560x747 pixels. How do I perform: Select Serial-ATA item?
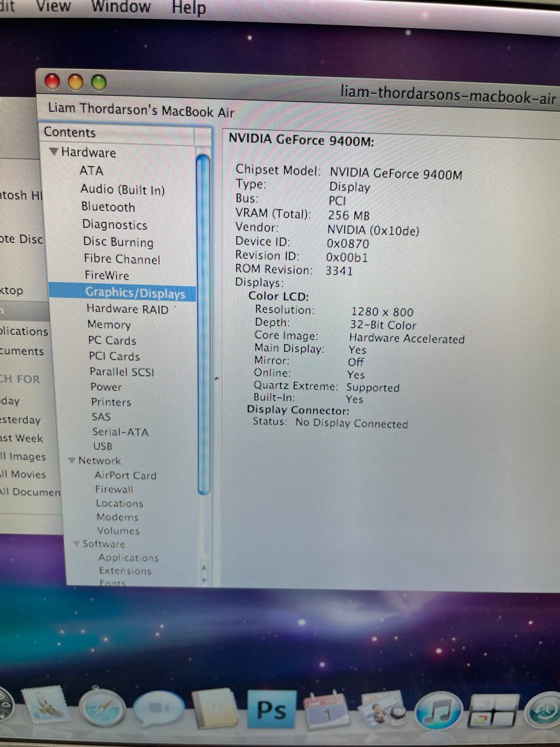pos(120,432)
